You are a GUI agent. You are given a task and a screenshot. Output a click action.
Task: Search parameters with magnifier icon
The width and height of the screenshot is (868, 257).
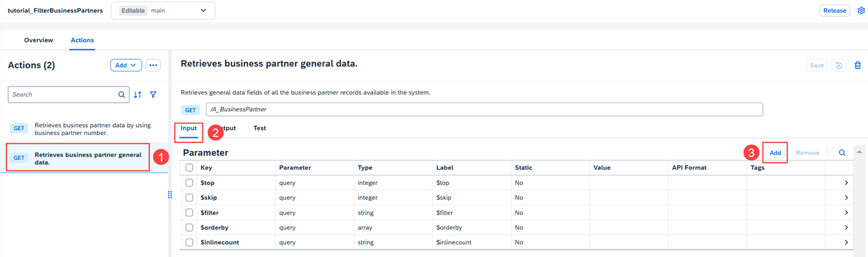842,152
